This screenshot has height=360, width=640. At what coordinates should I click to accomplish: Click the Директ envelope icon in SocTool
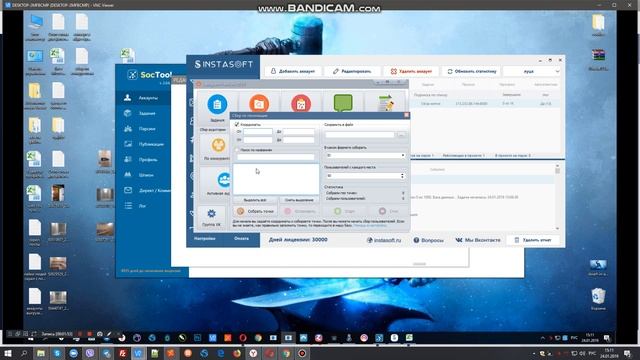(x=128, y=190)
